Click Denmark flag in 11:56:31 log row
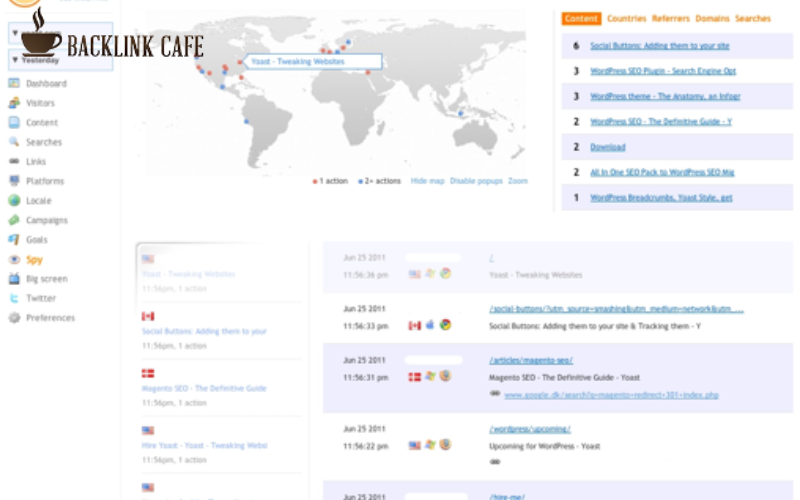The height and width of the screenshot is (500, 800). click(x=415, y=377)
